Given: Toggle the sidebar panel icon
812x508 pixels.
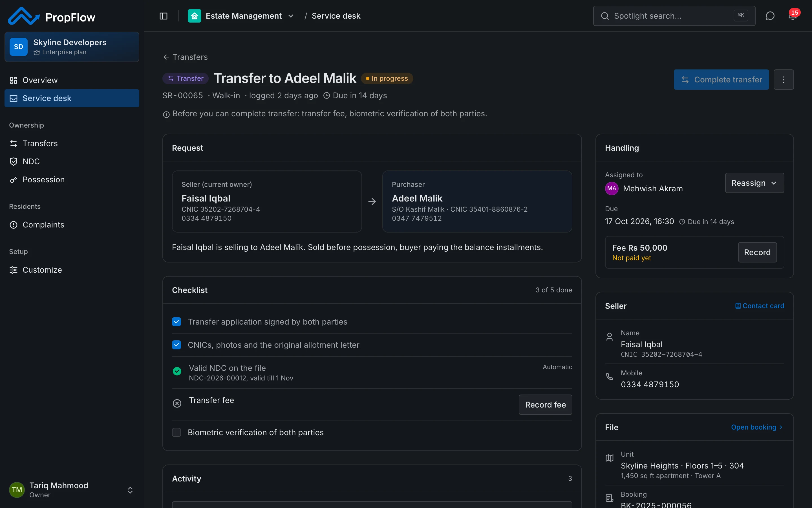Looking at the screenshot, I should 164,16.
